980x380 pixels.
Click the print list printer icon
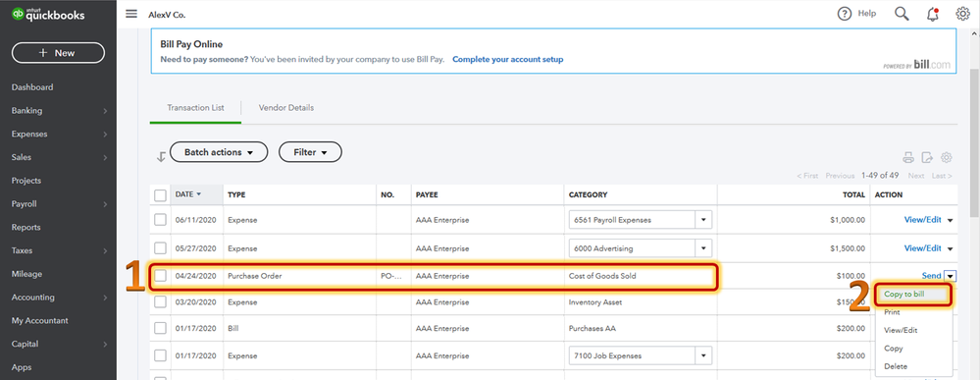[x=907, y=157]
